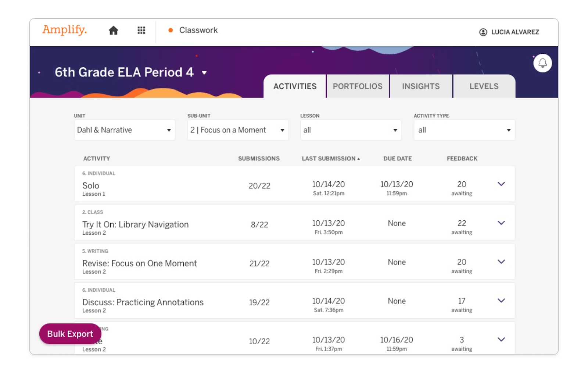Image resolution: width=588 pixels, height=373 pixels.
Task: Click the Bulk Export button
Action: click(70, 334)
